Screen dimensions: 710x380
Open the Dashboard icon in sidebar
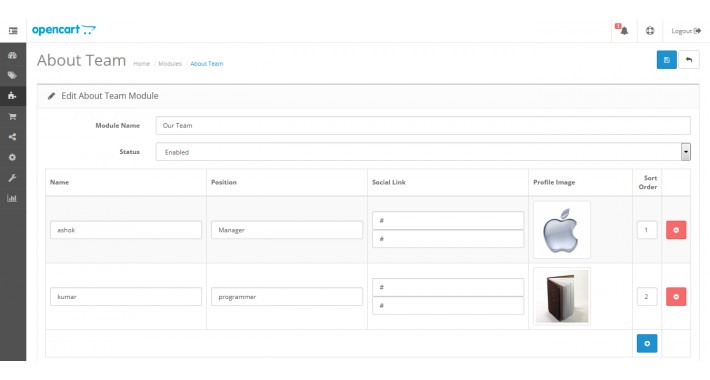[12, 55]
